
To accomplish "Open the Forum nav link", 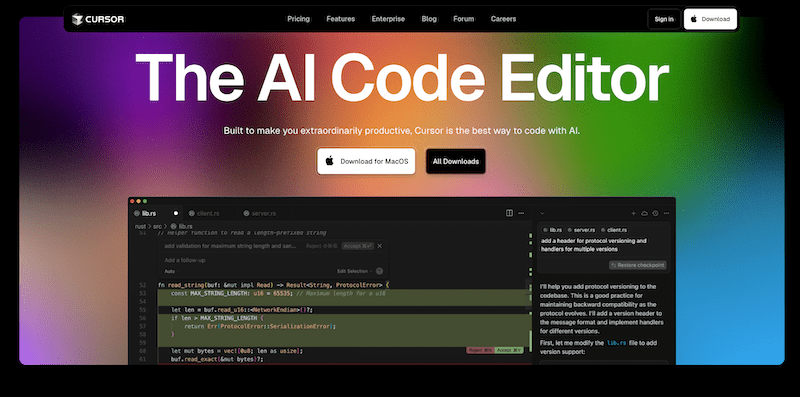I will click(463, 19).
